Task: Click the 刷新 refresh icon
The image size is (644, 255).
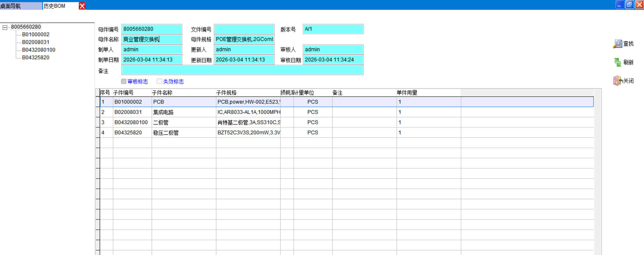Action: pos(617,62)
